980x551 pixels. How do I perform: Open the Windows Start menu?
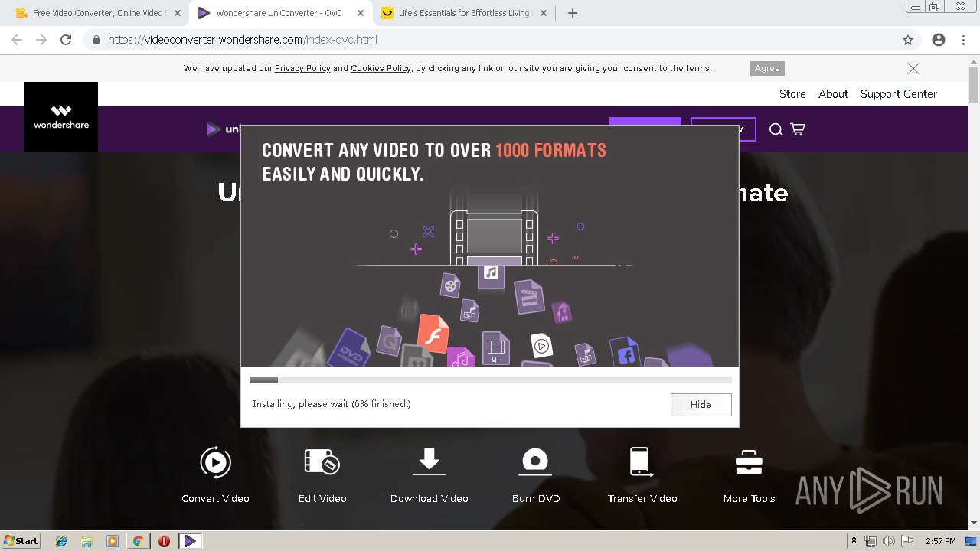point(21,541)
